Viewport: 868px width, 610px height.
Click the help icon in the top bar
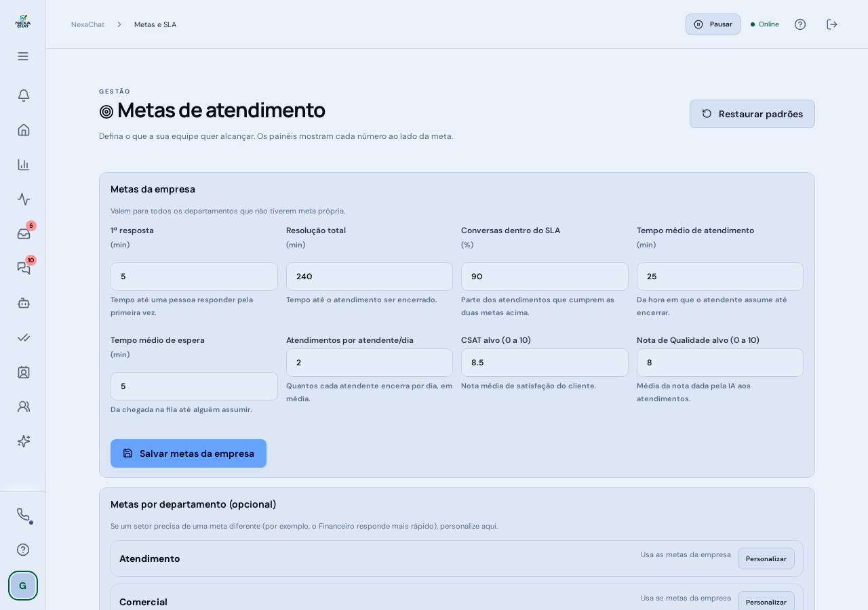pos(800,24)
